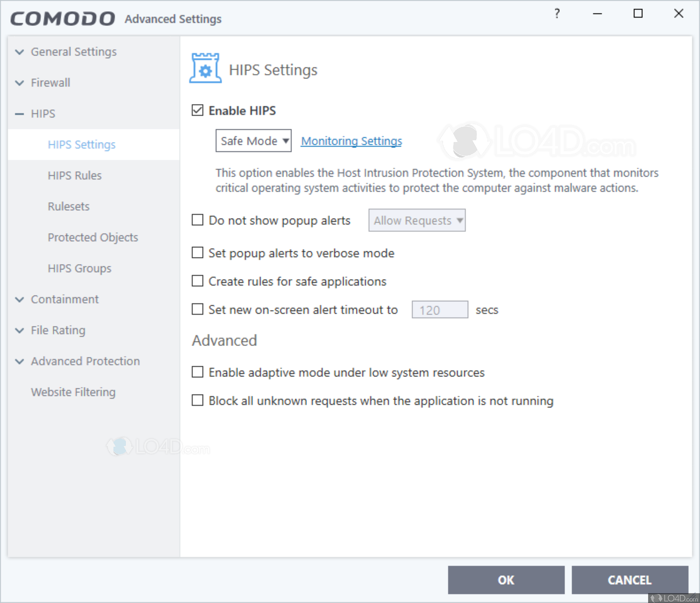
Task: Open the help question mark icon
Action: click(557, 14)
